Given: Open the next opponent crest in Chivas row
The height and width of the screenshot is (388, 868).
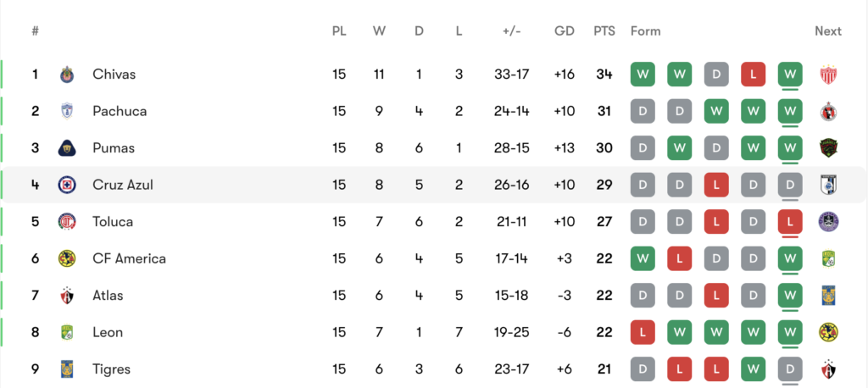Looking at the screenshot, I should click(828, 75).
